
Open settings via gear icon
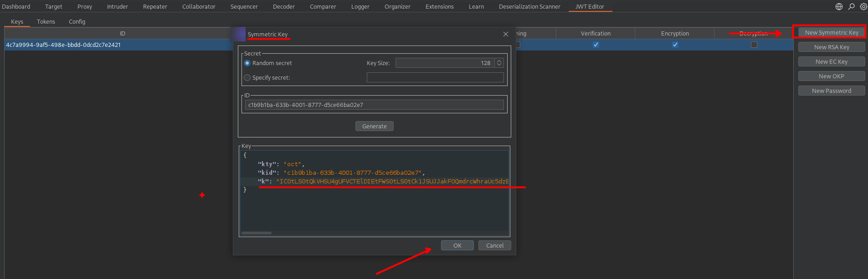[x=863, y=6]
